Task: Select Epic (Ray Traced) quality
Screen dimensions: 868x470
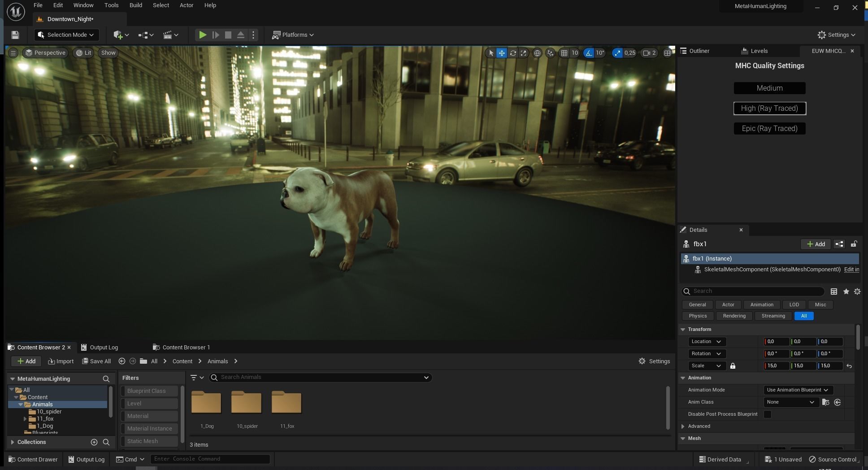Action: click(769, 129)
